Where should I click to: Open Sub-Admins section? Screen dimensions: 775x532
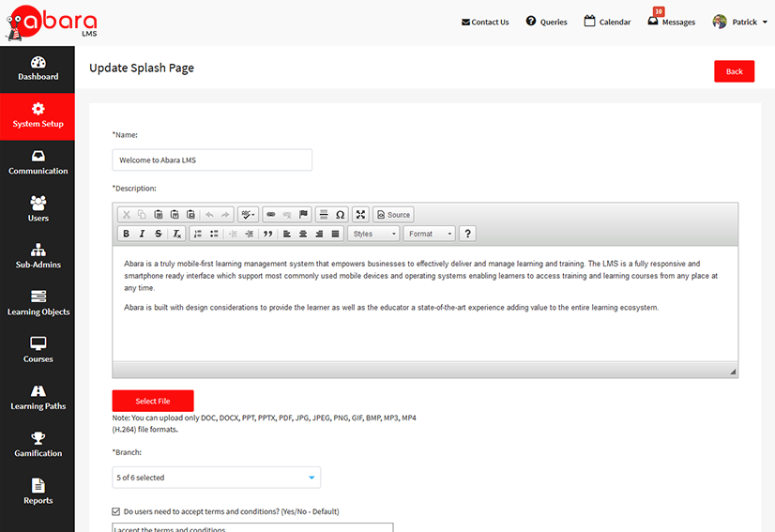38,258
